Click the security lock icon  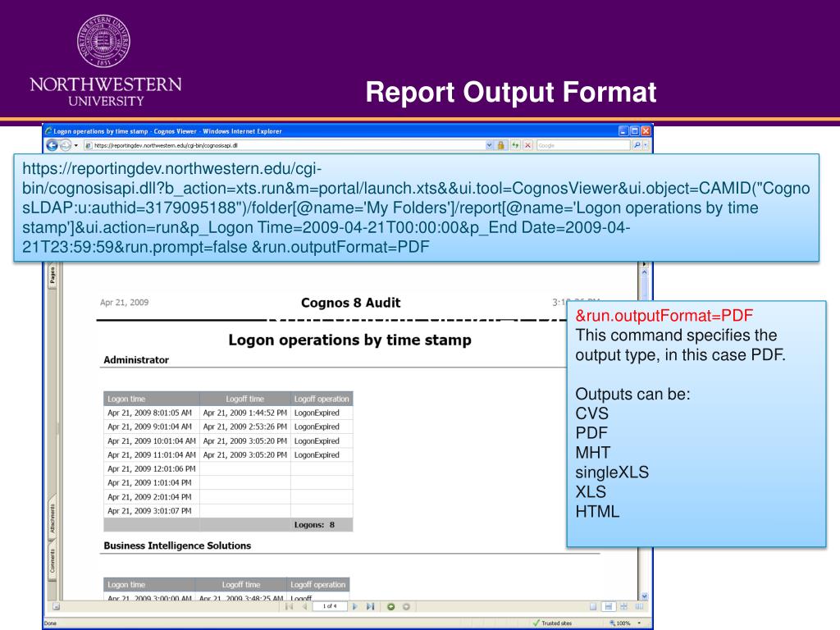point(501,145)
